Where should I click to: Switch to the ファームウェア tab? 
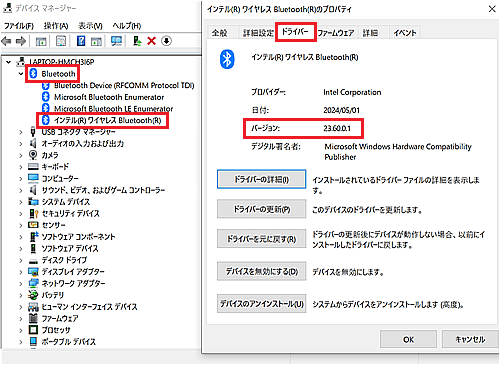pyautogui.click(x=336, y=33)
